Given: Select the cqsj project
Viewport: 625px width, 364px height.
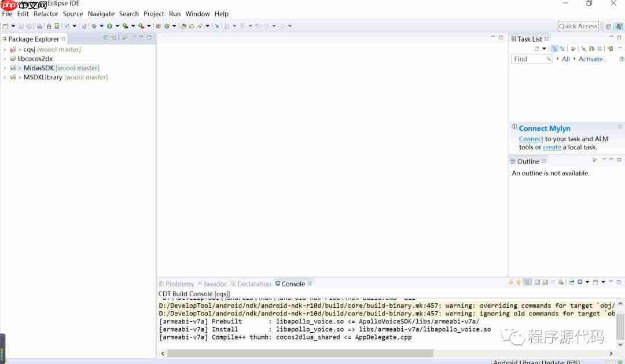Looking at the screenshot, I should click(45, 50).
